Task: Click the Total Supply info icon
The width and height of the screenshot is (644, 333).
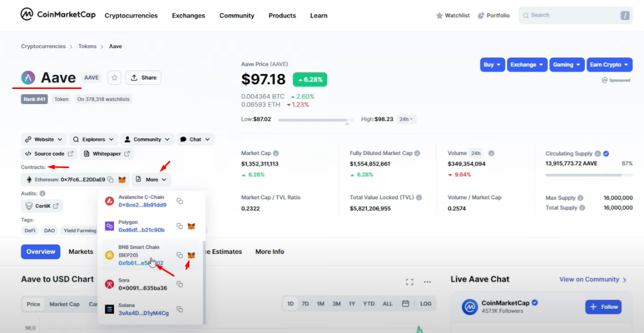Action: pyautogui.click(x=582, y=208)
